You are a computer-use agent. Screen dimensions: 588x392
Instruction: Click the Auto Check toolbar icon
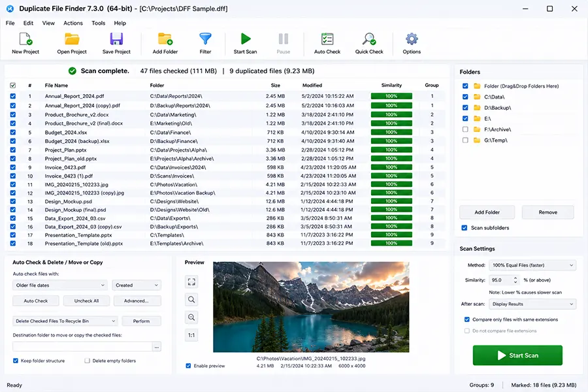click(327, 39)
